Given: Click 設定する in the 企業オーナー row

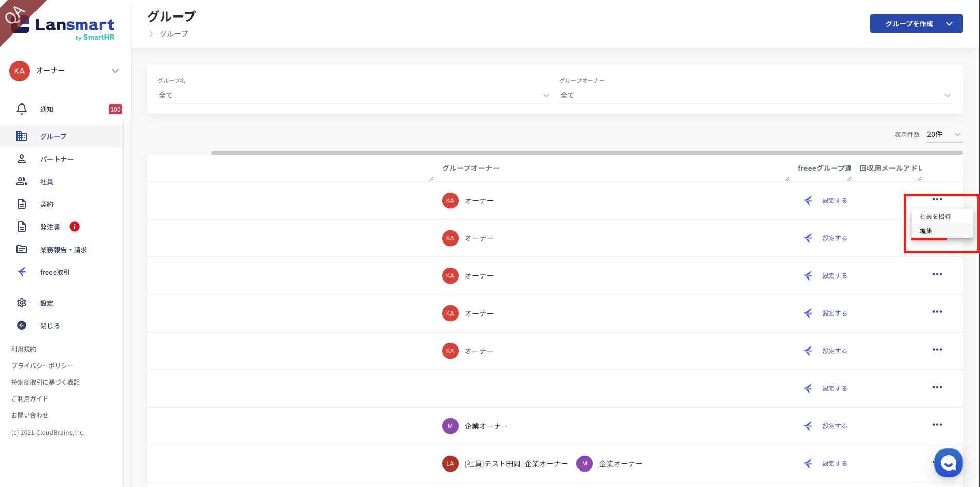Looking at the screenshot, I should (x=834, y=426).
